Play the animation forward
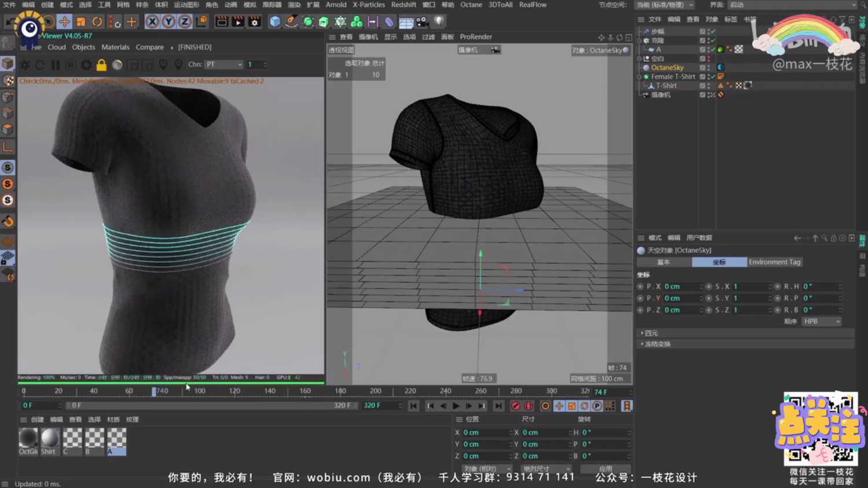This screenshot has height=488, width=868. pos(456,406)
